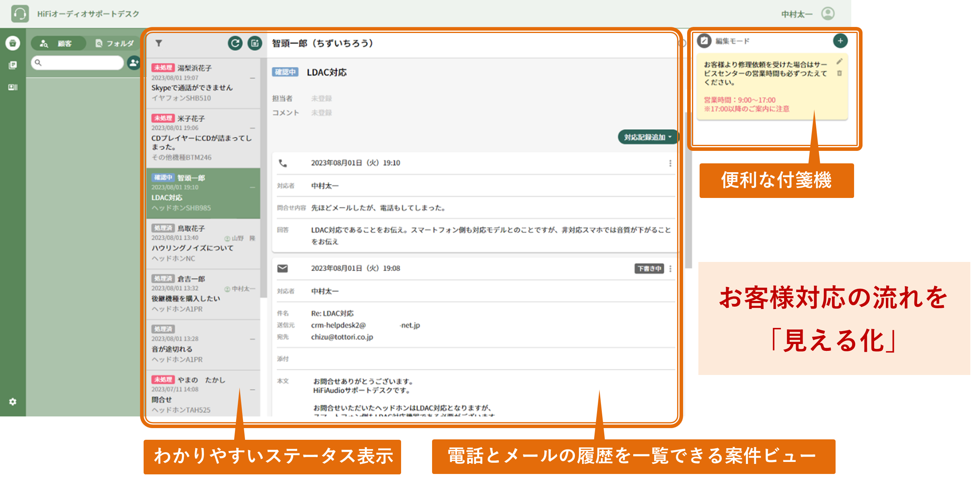
Task: Open the three-dot menu of email record
Action: pos(670,268)
